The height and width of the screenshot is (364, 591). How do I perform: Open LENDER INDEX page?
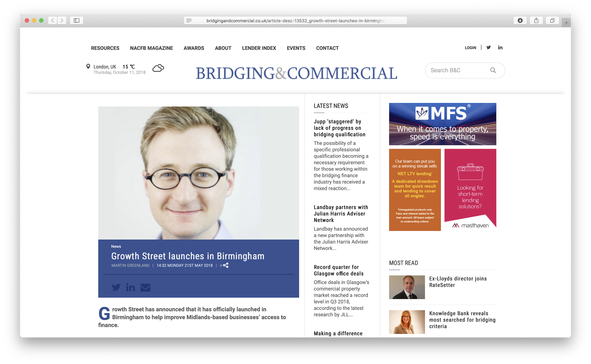click(259, 48)
